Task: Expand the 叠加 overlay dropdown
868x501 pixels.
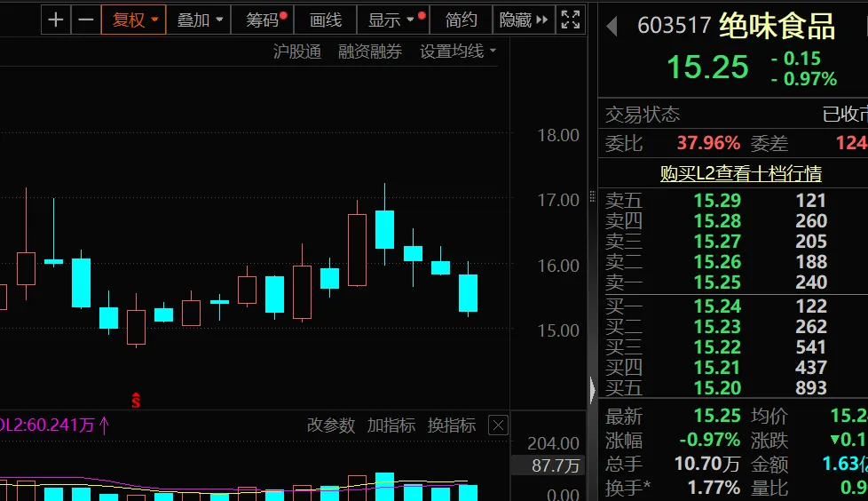Action: click(199, 20)
